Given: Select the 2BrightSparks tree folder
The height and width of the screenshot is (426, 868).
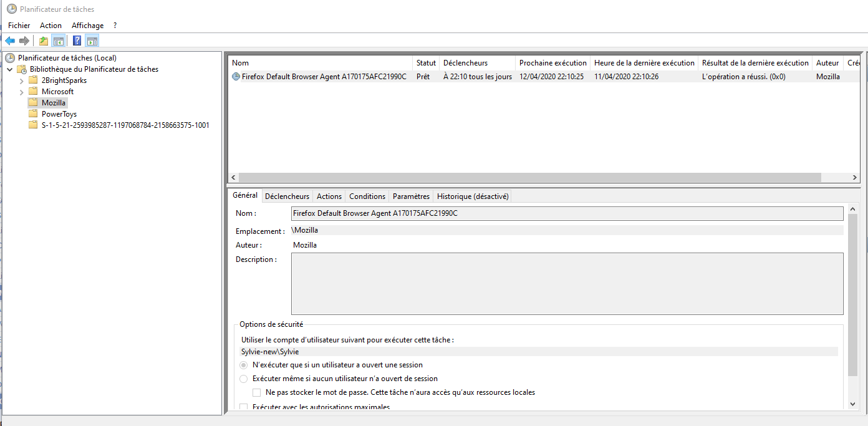Looking at the screenshot, I should pos(64,80).
